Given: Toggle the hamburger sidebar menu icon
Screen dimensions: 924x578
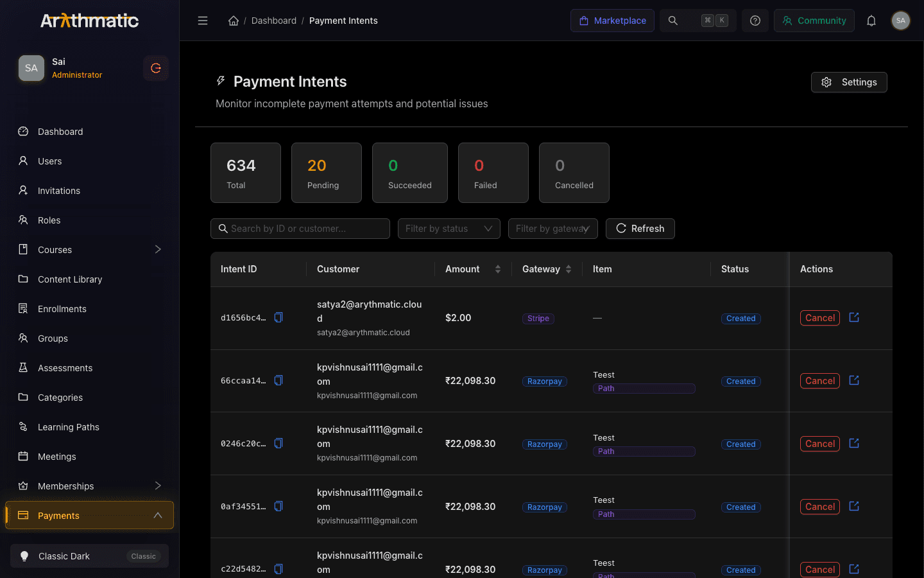Looking at the screenshot, I should (203, 21).
